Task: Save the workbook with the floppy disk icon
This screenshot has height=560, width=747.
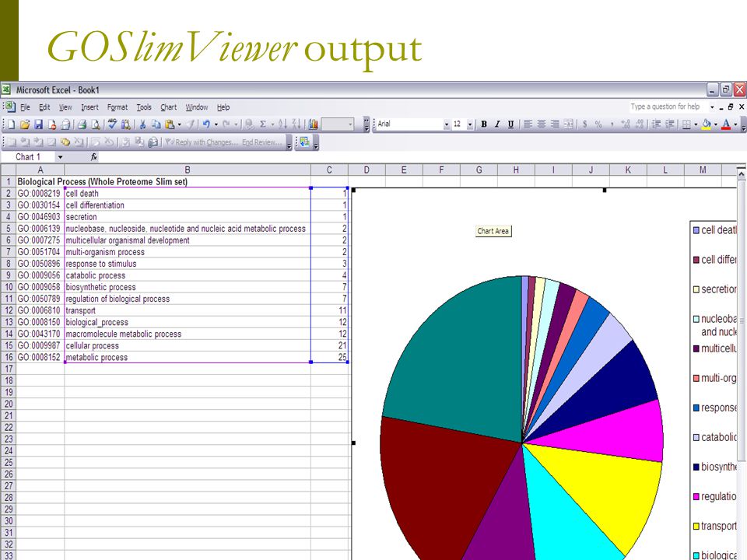Action: 39,124
